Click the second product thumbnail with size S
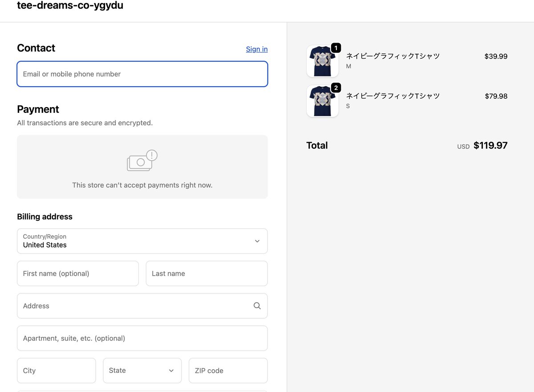This screenshot has height=392, width=534. [x=322, y=101]
